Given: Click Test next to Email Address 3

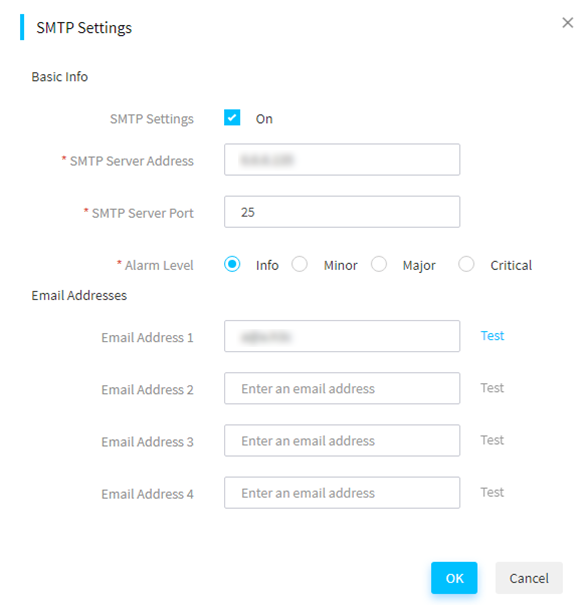Looking at the screenshot, I should click(x=492, y=440).
